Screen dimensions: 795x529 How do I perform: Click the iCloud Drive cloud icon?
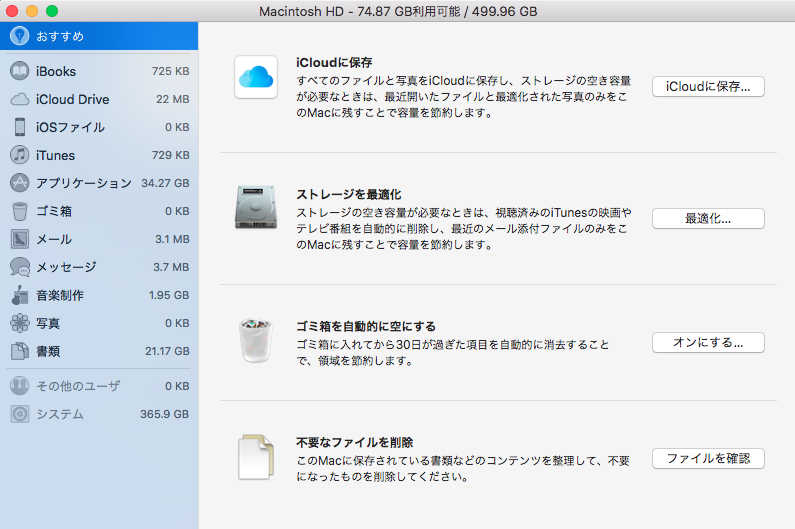20,99
